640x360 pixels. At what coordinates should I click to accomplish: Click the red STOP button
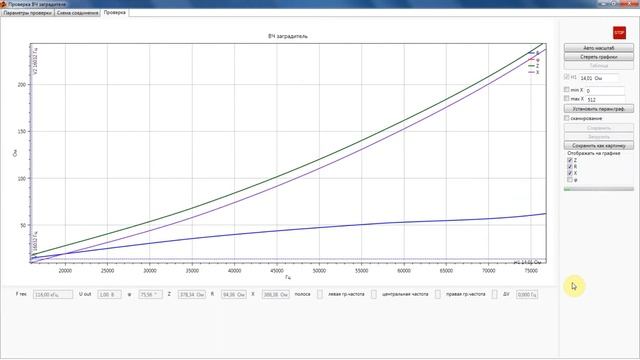point(619,33)
